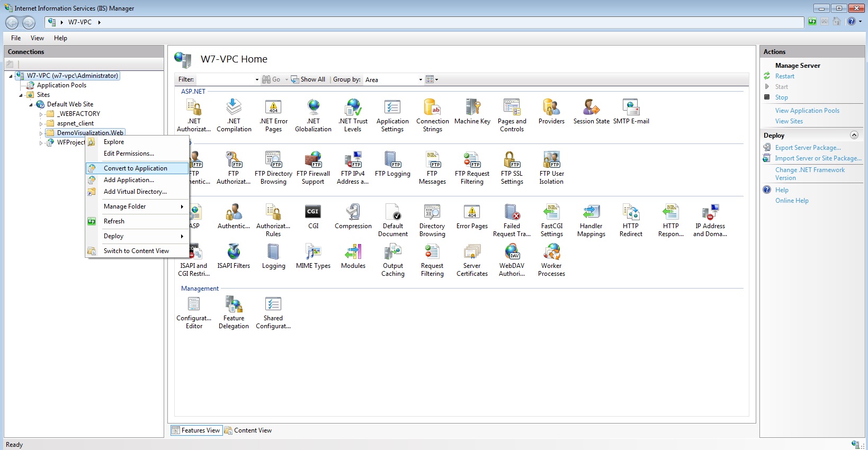Open Default Document feature

tap(393, 220)
